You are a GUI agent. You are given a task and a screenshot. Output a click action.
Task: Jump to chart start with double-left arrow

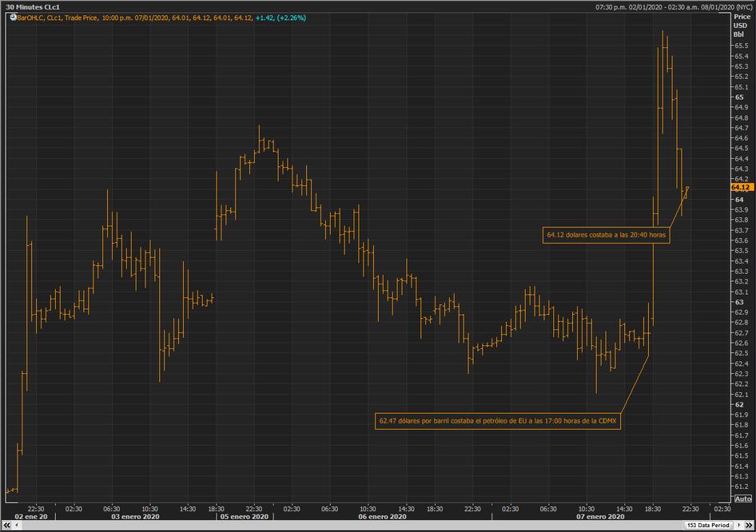coord(4,525)
